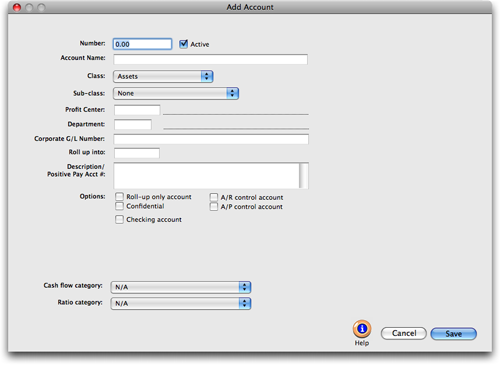This screenshot has width=500, height=365.
Task: Enable Roll-up only account option
Action: click(x=119, y=196)
